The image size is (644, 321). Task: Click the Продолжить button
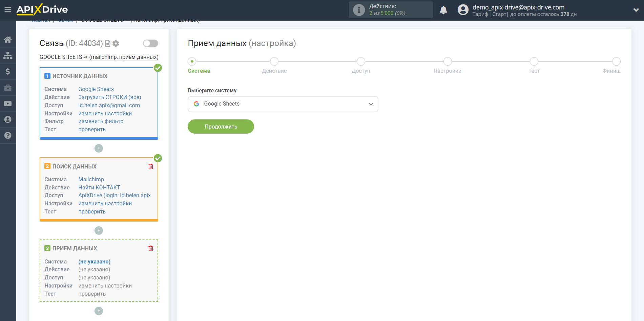tap(221, 127)
